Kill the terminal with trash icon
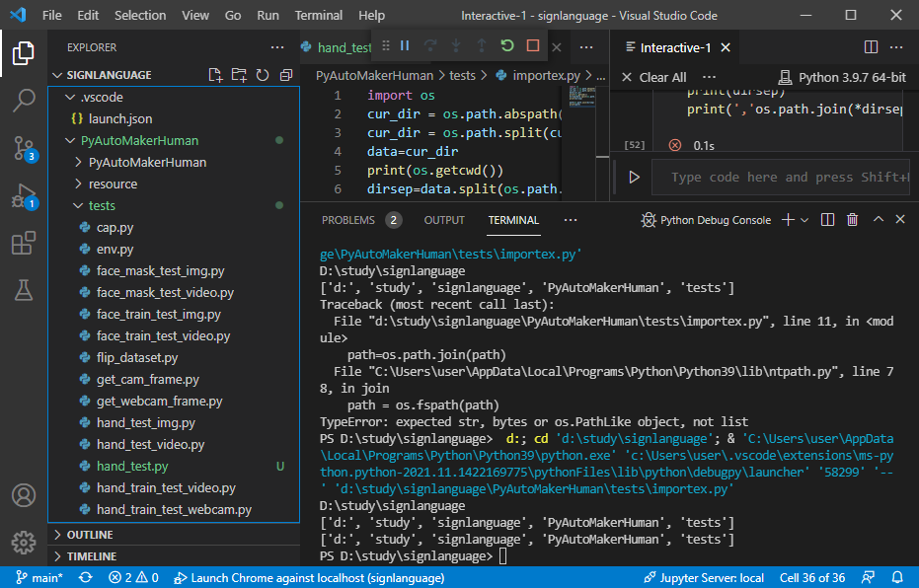 pyautogui.click(x=852, y=220)
